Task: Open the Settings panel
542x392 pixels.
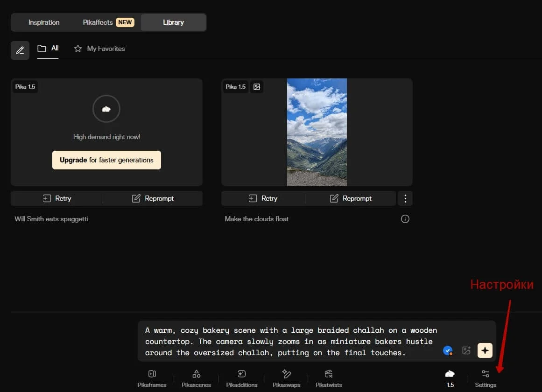Action: click(x=486, y=378)
